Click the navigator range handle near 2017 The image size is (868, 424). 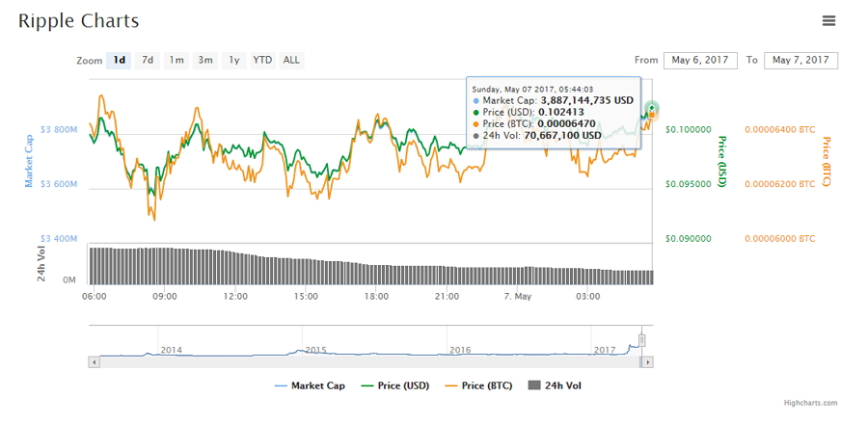pyautogui.click(x=641, y=340)
